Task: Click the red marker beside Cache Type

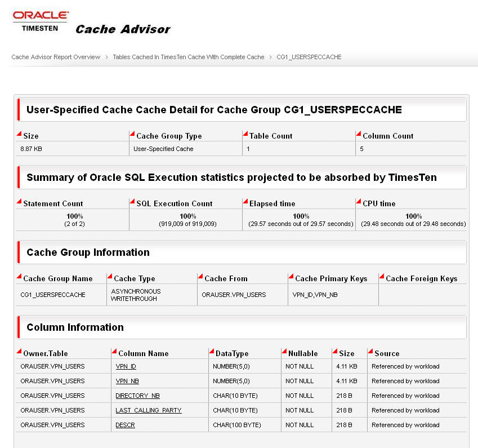Action: [x=110, y=276]
